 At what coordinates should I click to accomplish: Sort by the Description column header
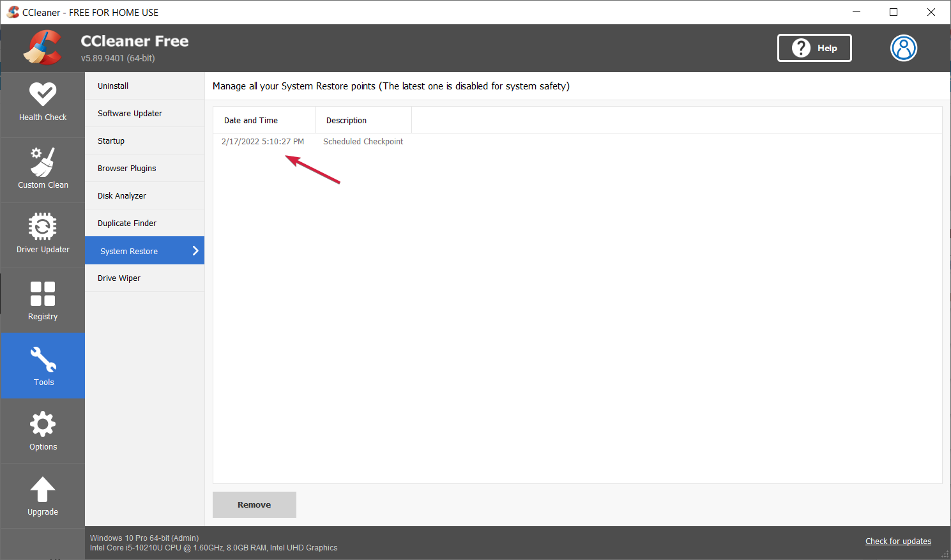click(x=364, y=120)
